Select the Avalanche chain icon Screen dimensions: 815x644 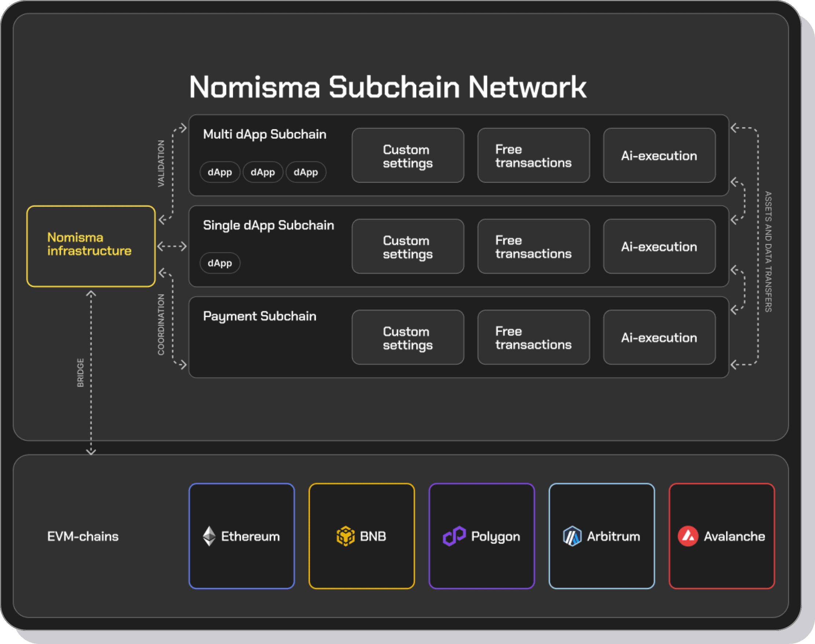690,536
